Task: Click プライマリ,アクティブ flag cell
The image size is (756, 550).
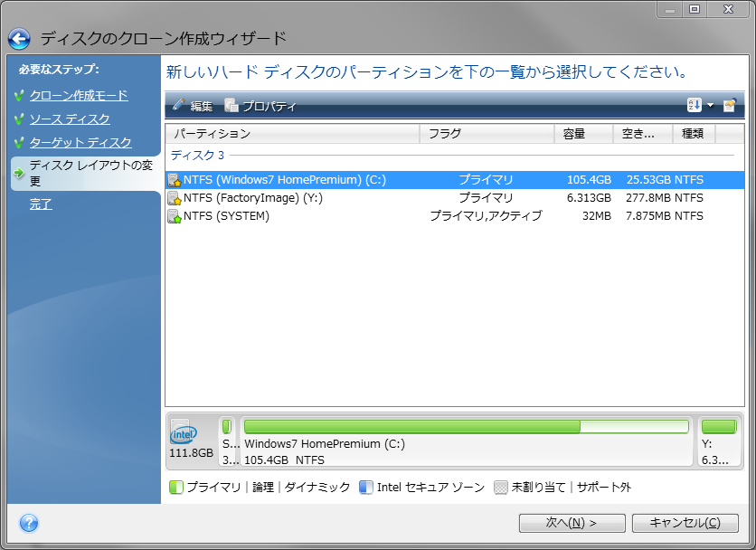Action: [x=486, y=216]
